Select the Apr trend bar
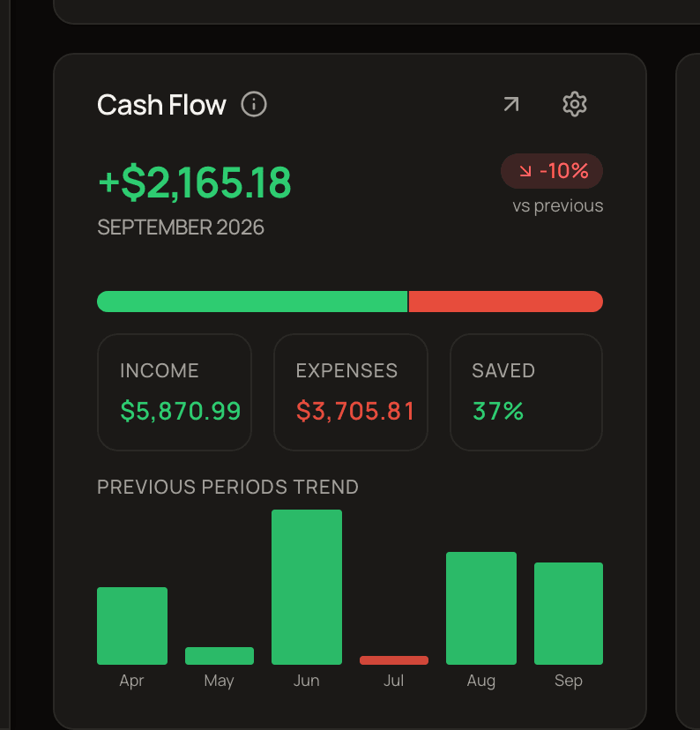700x730 pixels. coord(132,626)
